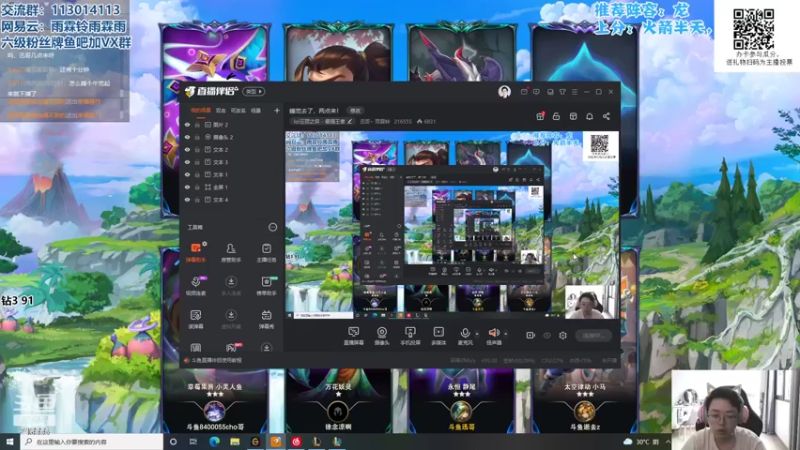Open the skin shirt icon in title bar

(562, 92)
